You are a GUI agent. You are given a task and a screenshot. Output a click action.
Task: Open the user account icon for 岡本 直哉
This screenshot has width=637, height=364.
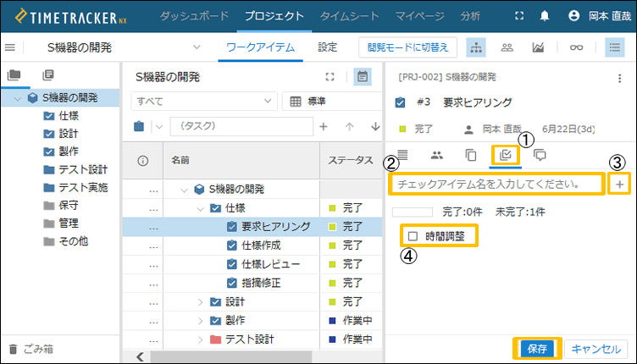[x=573, y=16]
